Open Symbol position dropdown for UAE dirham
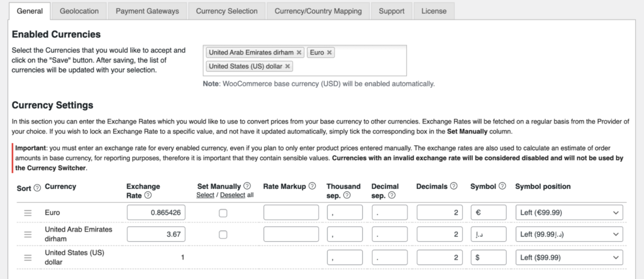Viewport: 644px width, 279px height. [x=569, y=235]
